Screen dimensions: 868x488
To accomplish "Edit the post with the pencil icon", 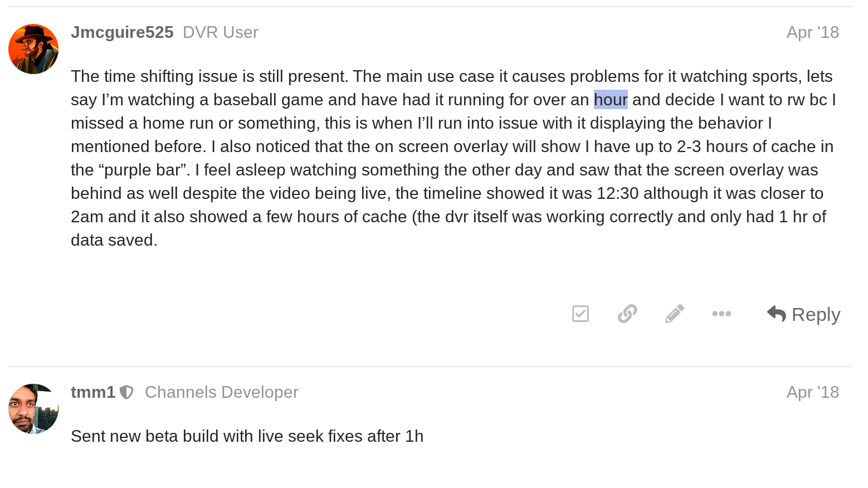I will pyautogui.click(x=674, y=314).
